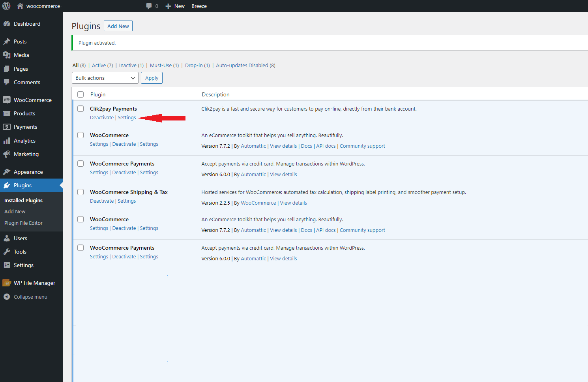Image resolution: width=588 pixels, height=382 pixels.
Task: Open Plugin File Editor submenu item
Action: click(23, 223)
